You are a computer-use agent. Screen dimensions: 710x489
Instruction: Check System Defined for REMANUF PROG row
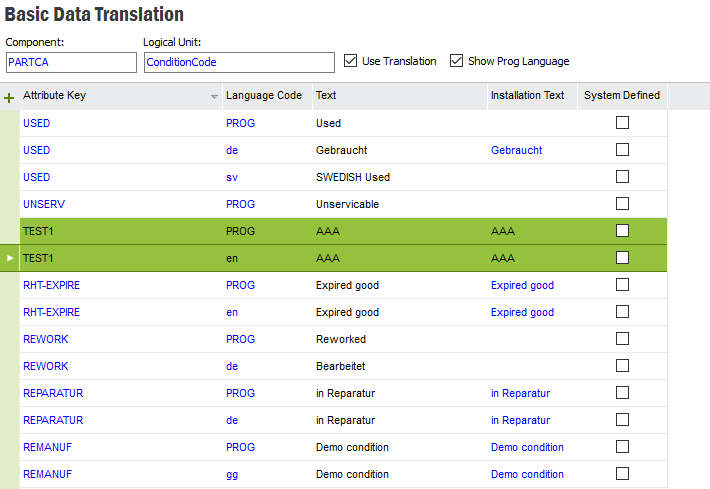tap(623, 447)
